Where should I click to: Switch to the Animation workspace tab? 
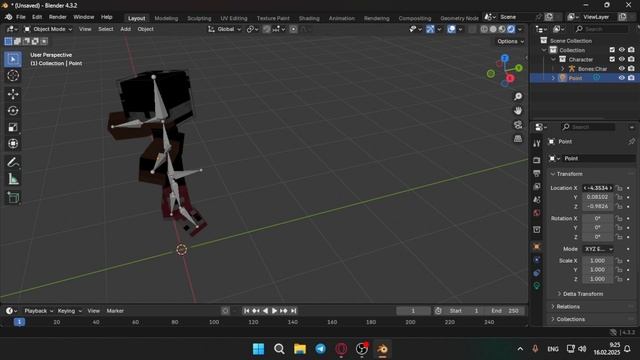[342, 18]
